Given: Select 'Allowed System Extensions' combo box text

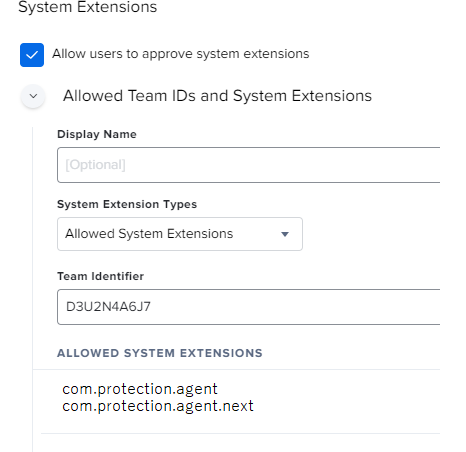Looking at the screenshot, I should tap(149, 234).
